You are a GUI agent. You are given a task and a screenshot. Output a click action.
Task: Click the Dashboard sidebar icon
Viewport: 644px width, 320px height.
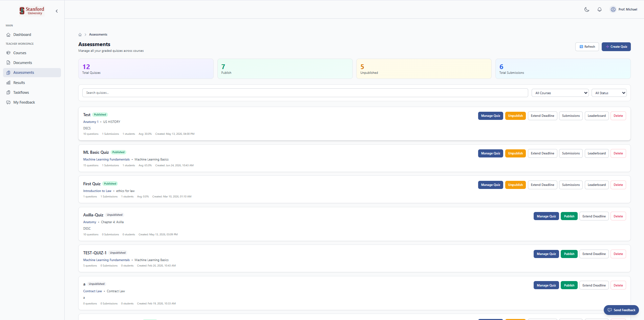pos(8,35)
